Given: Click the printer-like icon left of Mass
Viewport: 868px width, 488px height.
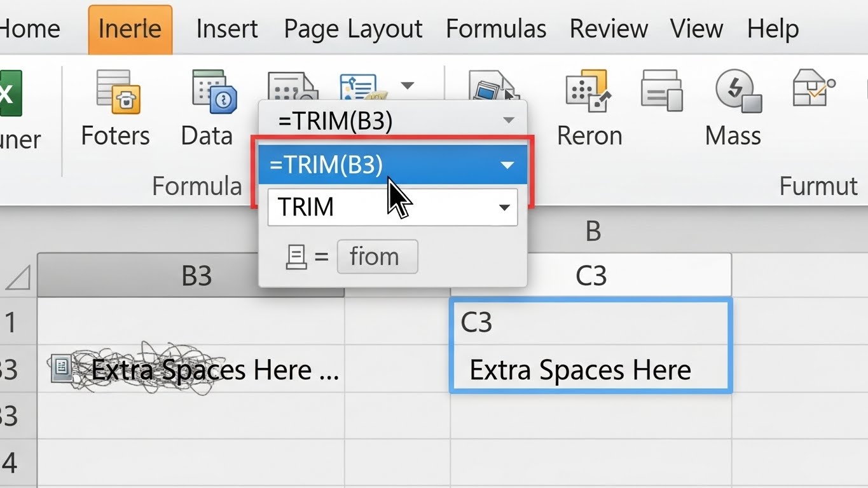Looking at the screenshot, I should coord(661,91).
